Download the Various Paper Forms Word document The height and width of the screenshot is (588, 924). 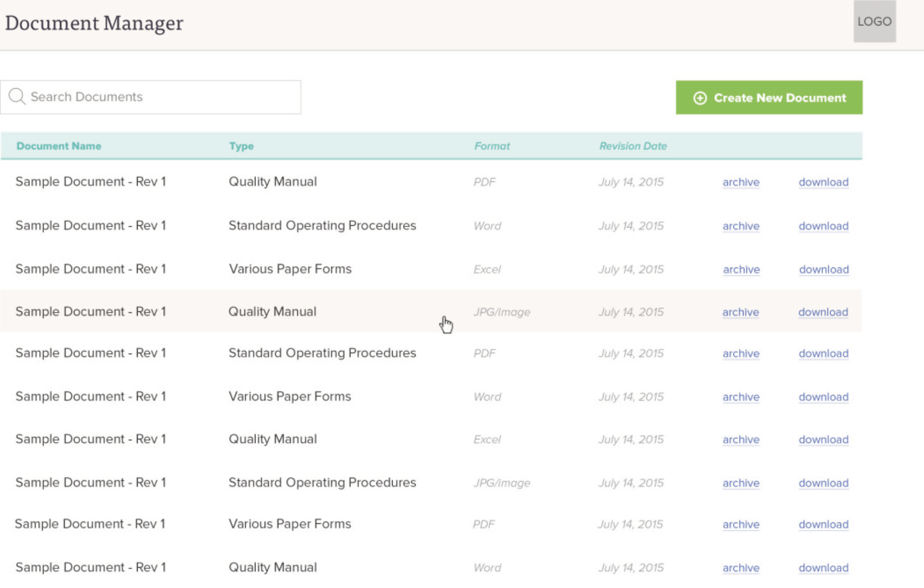pyautogui.click(x=824, y=397)
